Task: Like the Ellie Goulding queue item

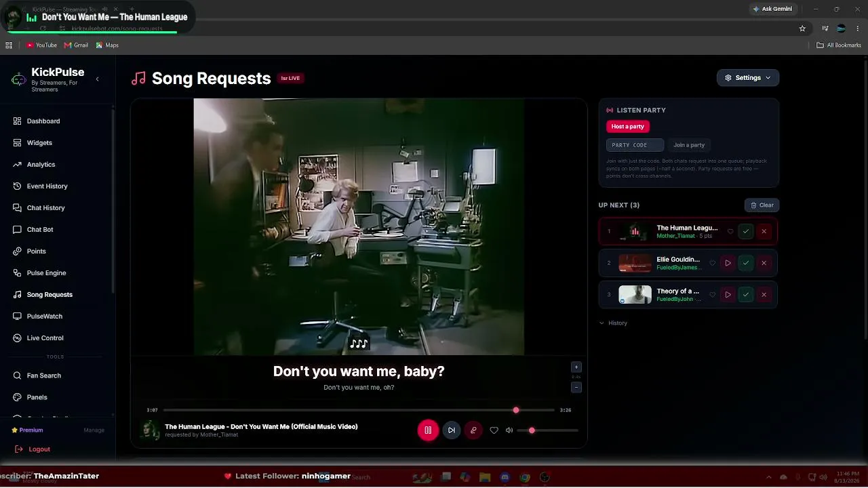Action: pyautogui.click(x=712, y=263)
